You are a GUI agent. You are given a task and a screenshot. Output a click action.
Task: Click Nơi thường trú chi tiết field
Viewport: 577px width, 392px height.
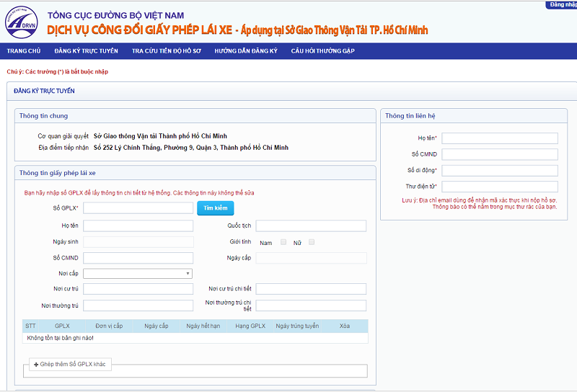(311, 306)
